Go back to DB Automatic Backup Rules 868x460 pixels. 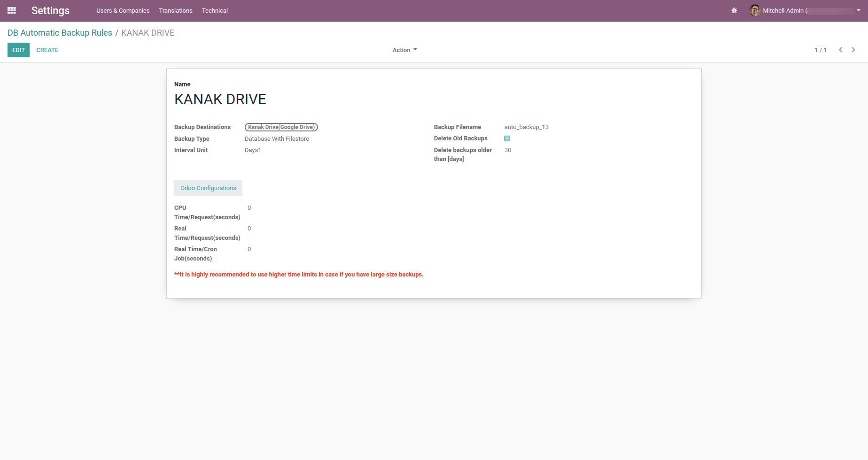click(60, 33)
